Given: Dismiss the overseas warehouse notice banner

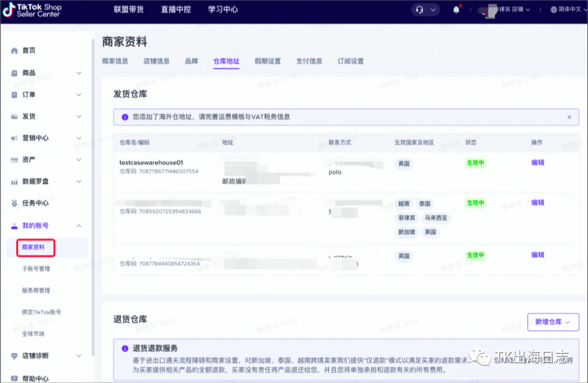Looking at the screenshot, I should pos(569,117).
